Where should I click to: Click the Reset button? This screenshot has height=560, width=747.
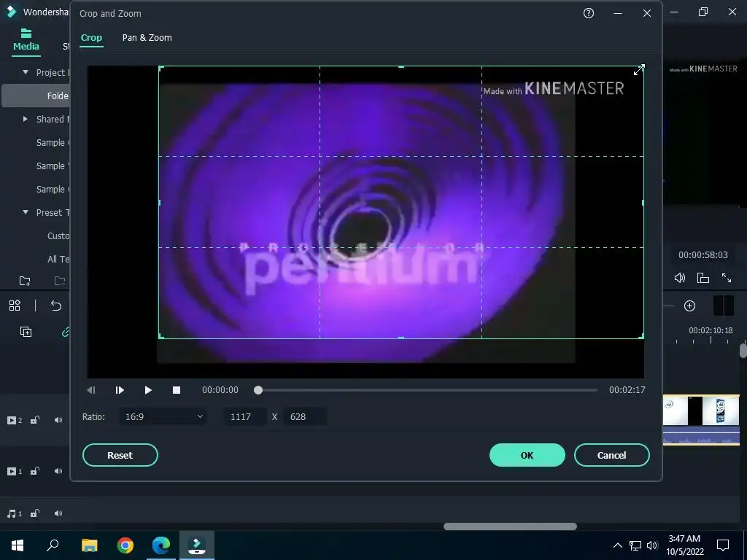pos(120,455)
